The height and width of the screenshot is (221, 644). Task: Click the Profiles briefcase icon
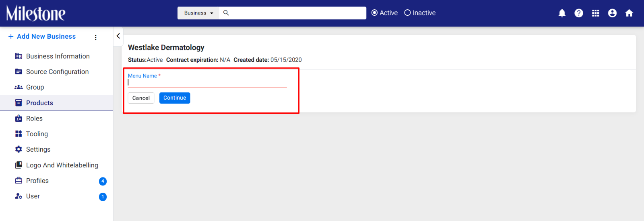[19, 180]
